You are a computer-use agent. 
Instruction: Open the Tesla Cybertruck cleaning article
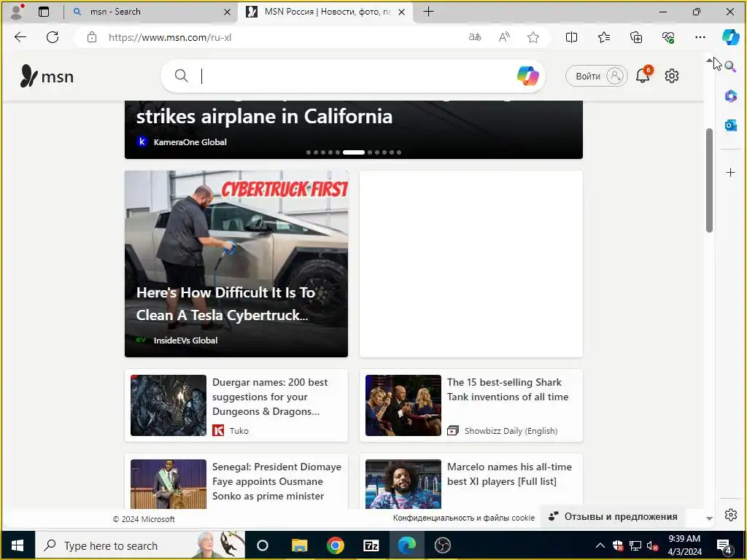[x=236, y=264]
